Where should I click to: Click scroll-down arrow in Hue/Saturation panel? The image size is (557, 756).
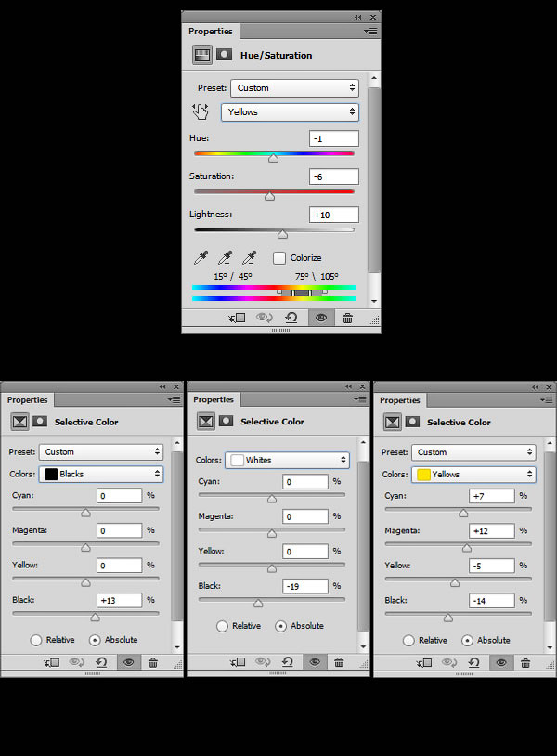tap(374, 301)
